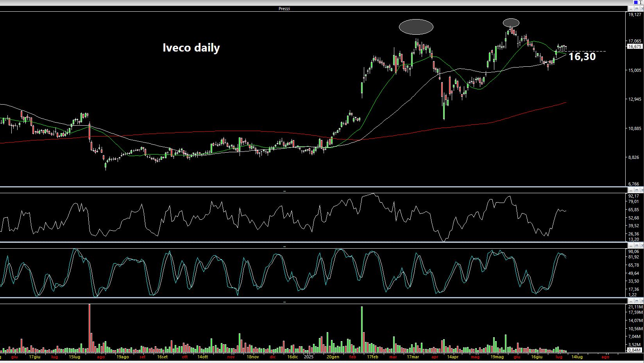Select the '16,30' price annotation
The image size is (644, 363).
(x=582, y=57)
